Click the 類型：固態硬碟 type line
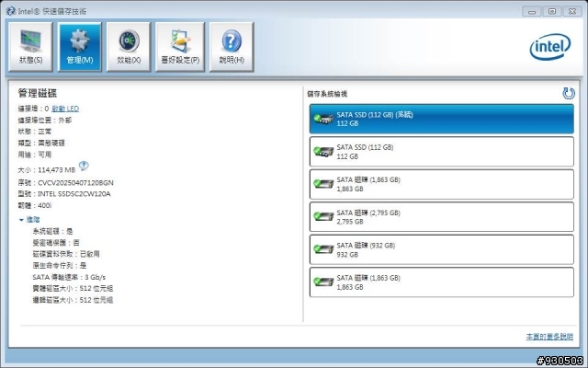 pyautogui.click(x=41, y=144)
